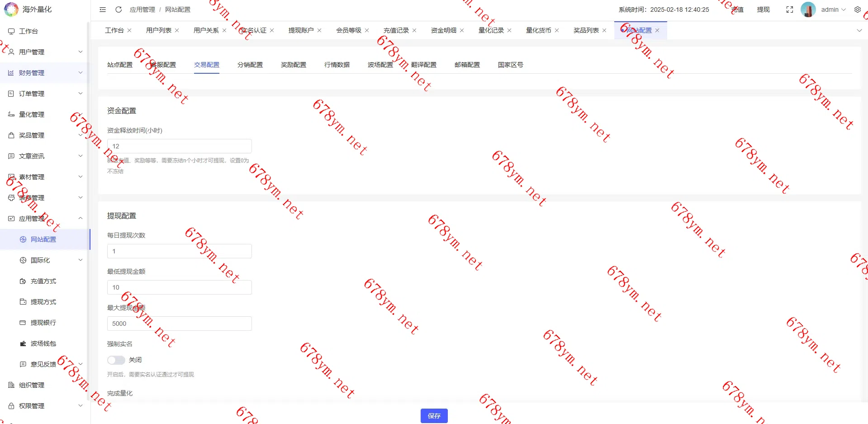Open the tabs overflow dropdown arrow
The width and height of the screenshot is (868, 424).
[x=859, y=30]
